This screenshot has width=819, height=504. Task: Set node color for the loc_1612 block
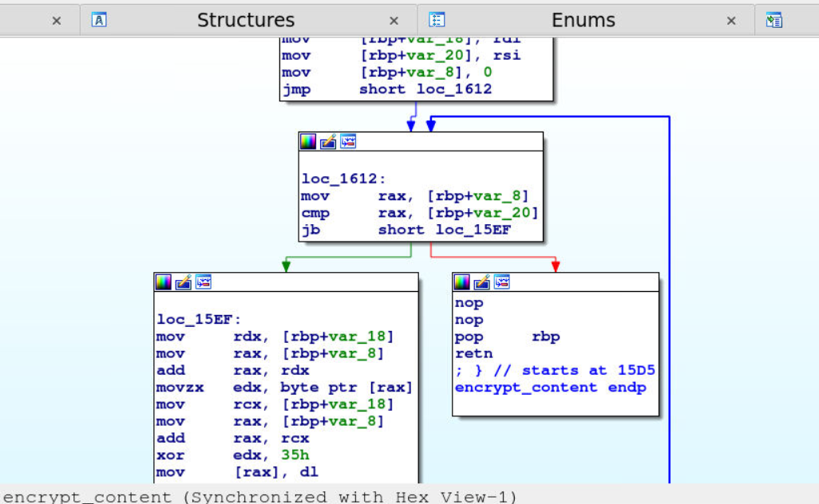[x=308, y=142]
